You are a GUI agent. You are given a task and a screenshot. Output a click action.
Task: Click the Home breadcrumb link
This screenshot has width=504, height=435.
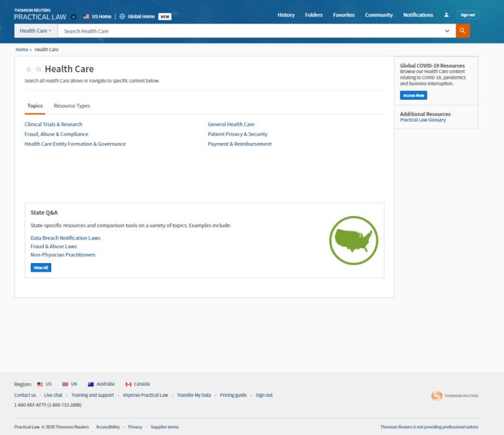pos(22,49)
